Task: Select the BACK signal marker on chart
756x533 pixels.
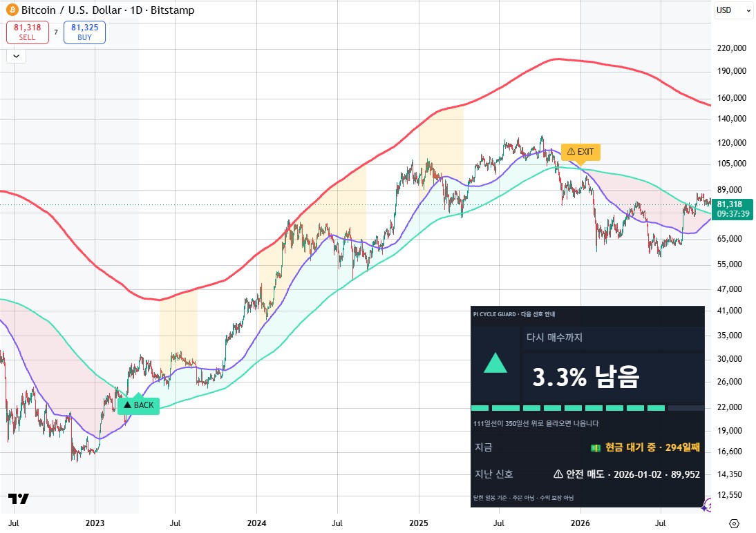Action: (x=138, y=405)
